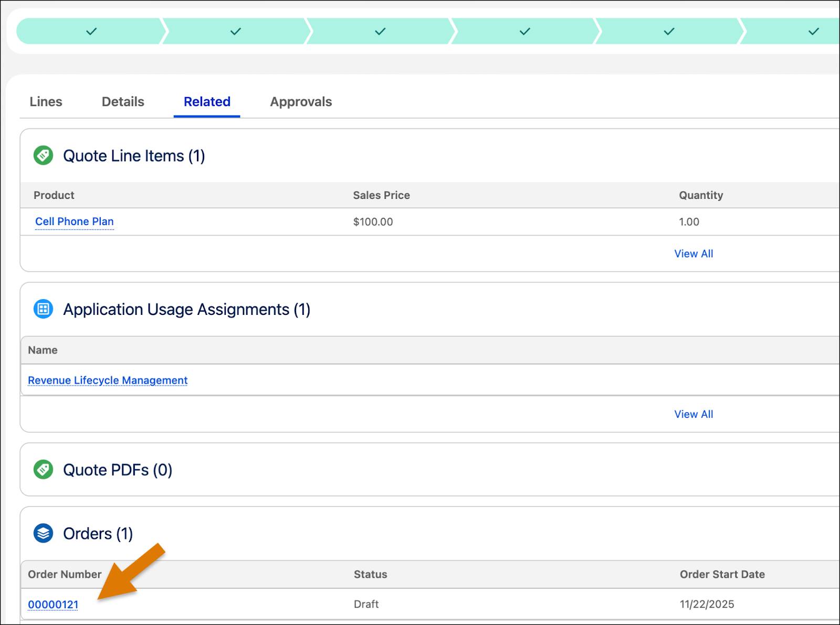
Task: Click the Quote PDFs tag icon
Action: coord(43,469)
